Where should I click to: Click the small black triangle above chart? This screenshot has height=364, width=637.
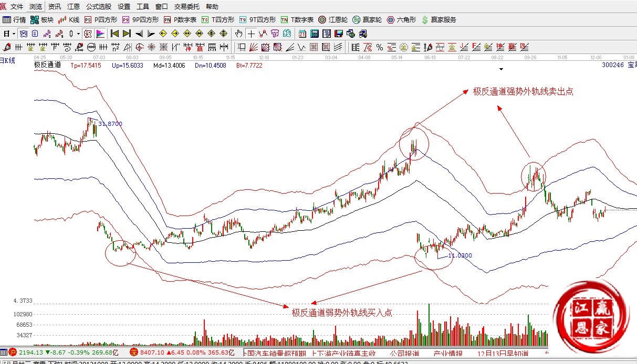502,69
